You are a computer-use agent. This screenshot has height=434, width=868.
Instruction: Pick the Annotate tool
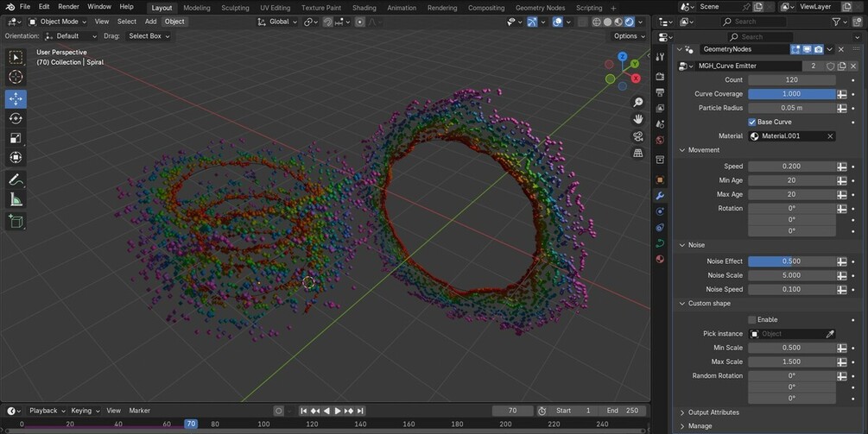tap(16, 179)
